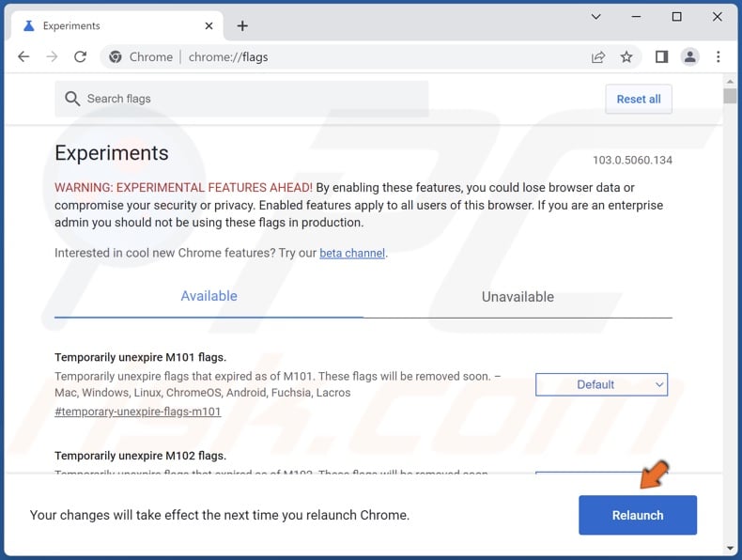This screenshot has width=742, height=560.
Task: Click the Reset all button
Action: (x=639, y=99)
